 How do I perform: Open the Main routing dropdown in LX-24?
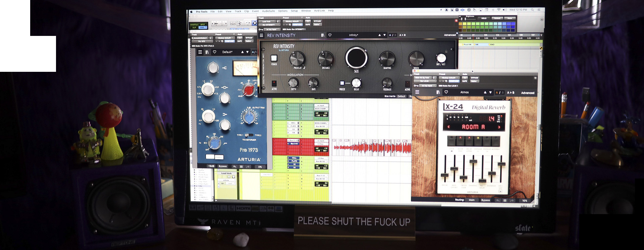point(472,200)
